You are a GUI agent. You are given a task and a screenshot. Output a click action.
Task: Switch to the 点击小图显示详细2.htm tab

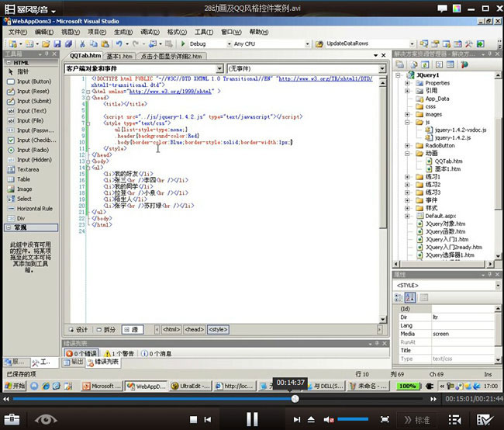coord(171,57)
